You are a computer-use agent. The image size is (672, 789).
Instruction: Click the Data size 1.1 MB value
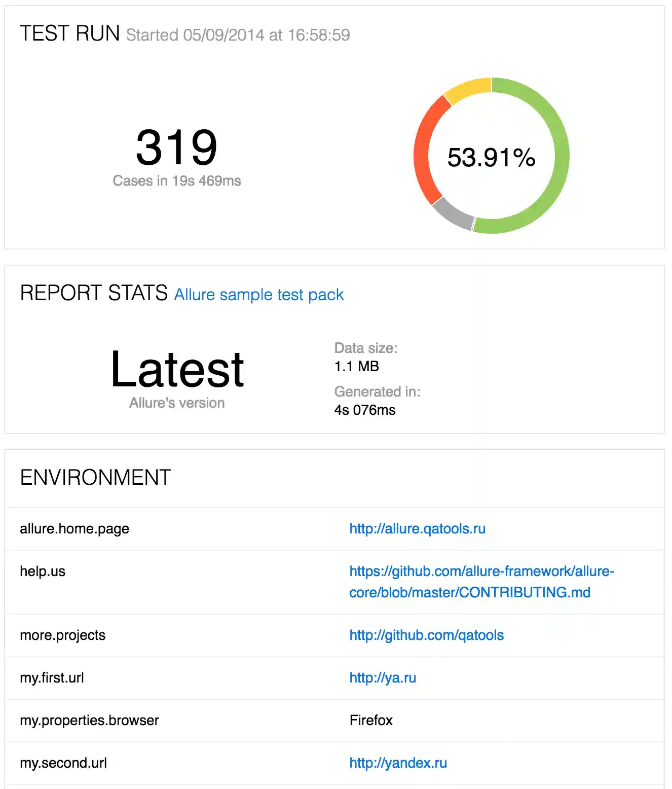point(356,366)
